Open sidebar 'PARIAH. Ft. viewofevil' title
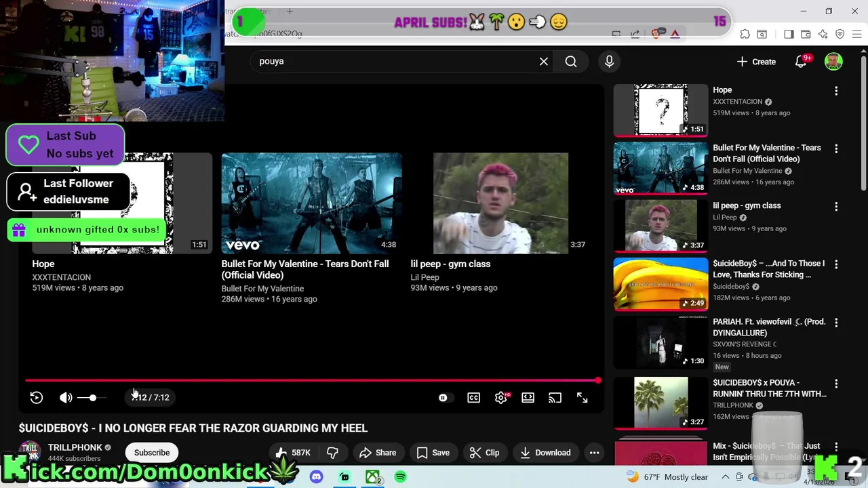868x488 pixels. click(x=769, y=327)
